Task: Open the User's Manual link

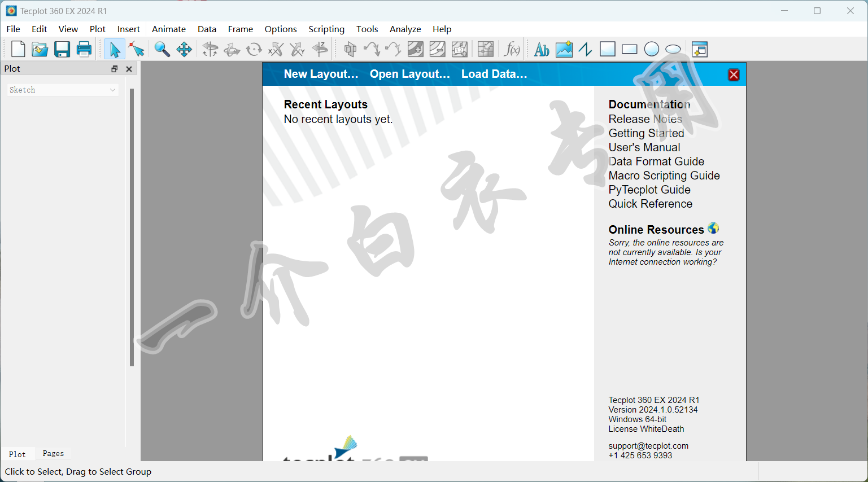Action: click(x=644, y=147)
